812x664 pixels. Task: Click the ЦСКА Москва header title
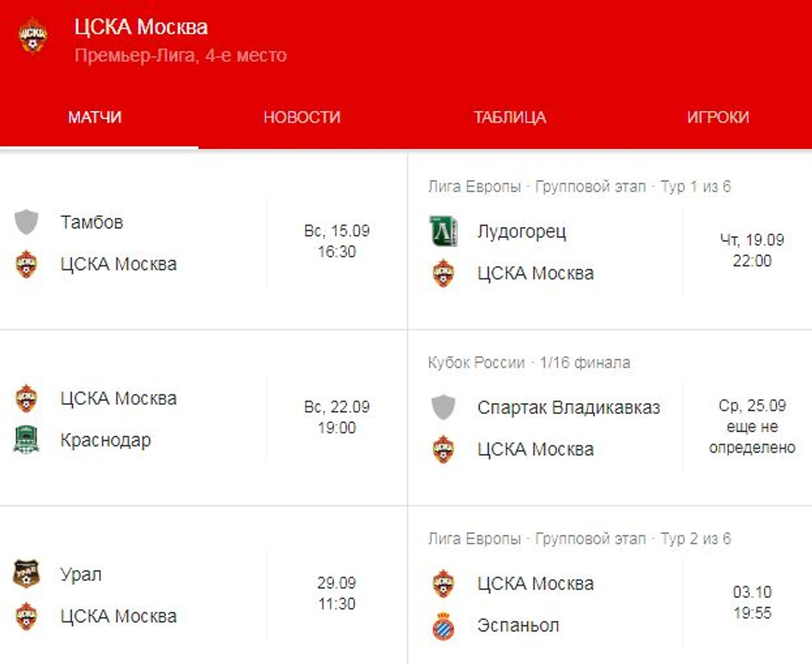pos(141,27)
